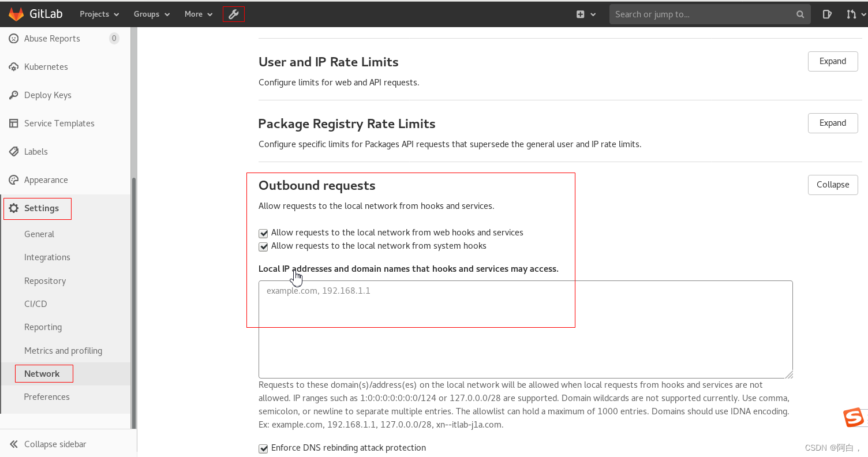Open Metrics and profiling settings
Image resolution: width=868 pixels, height=457 pixels.
[x=63, y=351]
